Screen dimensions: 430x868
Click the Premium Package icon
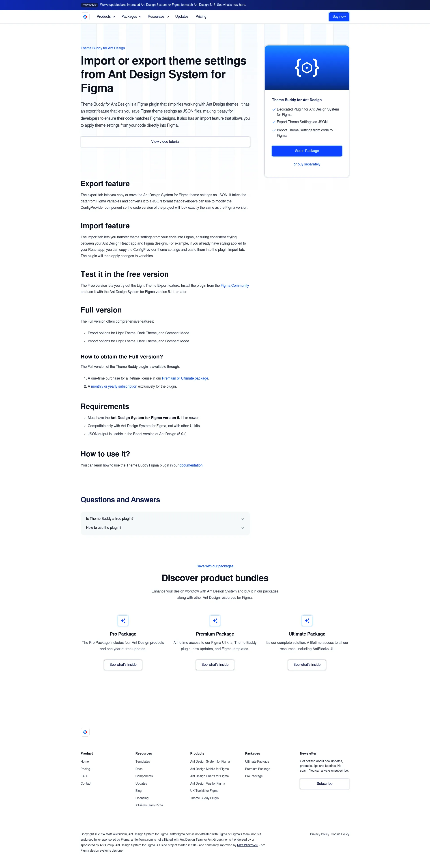[x=215, y=621]
